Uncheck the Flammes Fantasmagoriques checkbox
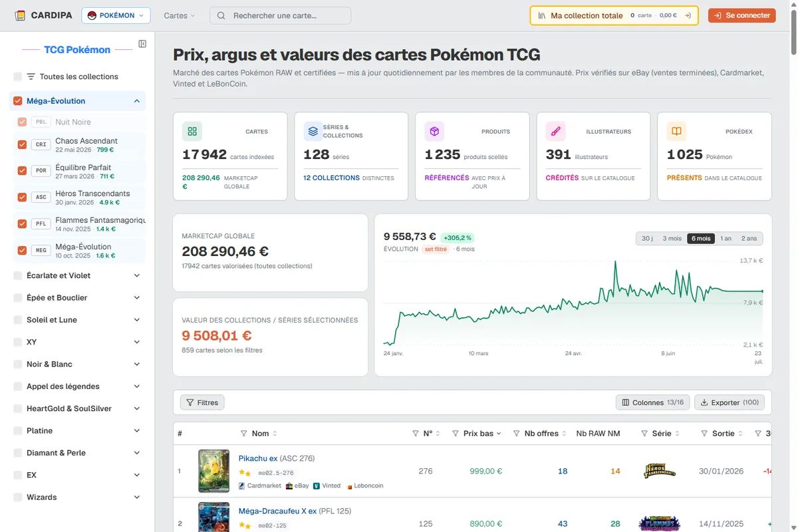The width and height of the screenshot is (798, 532). (x=23, y=223)
